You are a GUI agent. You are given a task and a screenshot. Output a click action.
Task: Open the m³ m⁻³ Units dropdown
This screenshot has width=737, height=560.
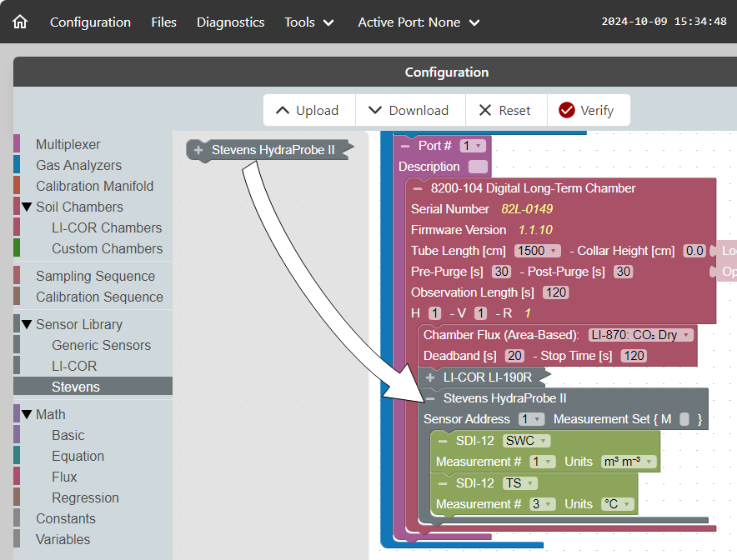(x=629, y=462)
